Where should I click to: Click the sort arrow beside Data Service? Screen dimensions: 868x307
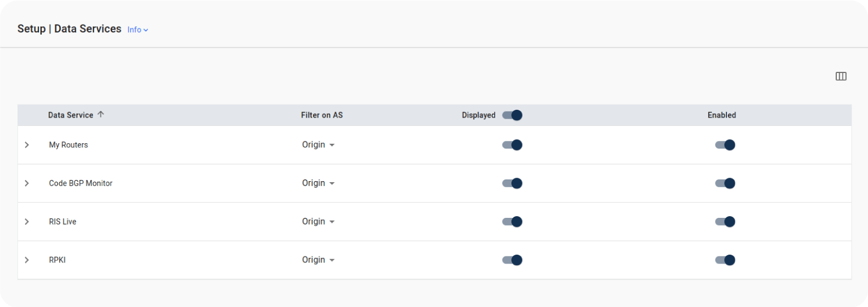(x=101, y=115)
